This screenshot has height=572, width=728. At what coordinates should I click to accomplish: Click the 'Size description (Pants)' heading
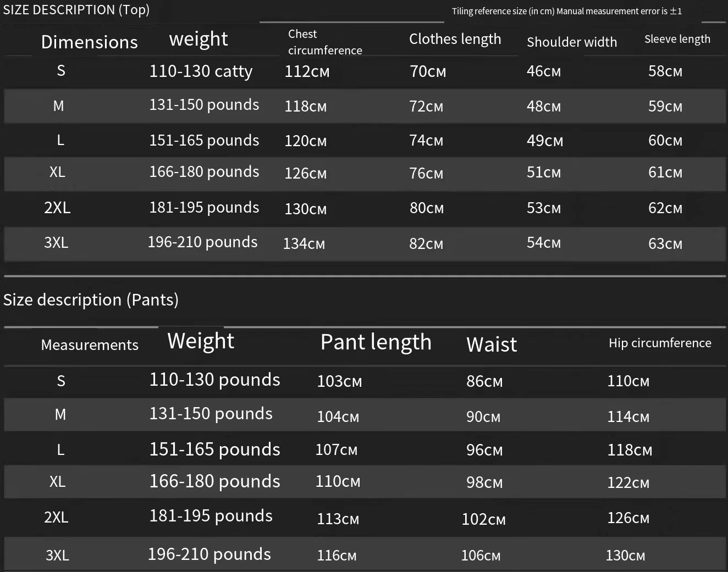(x=91, y=299)
